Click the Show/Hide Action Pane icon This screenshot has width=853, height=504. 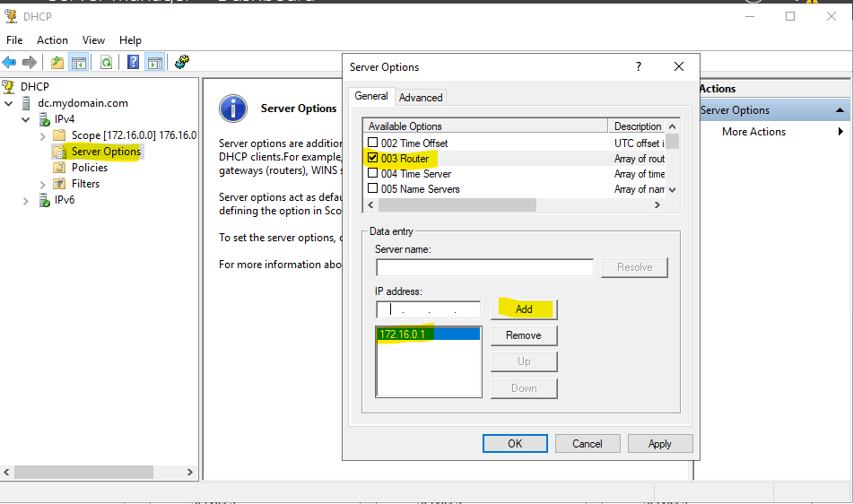154,62
